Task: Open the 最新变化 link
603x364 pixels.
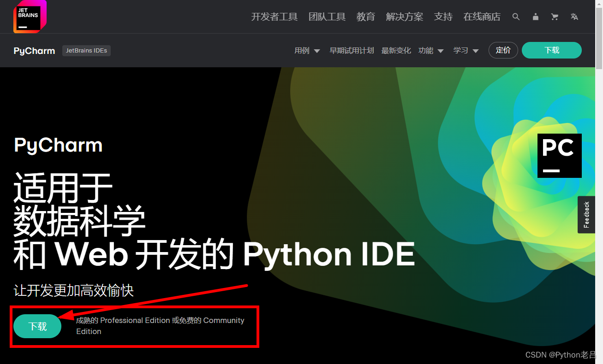Action: point(396,51)
